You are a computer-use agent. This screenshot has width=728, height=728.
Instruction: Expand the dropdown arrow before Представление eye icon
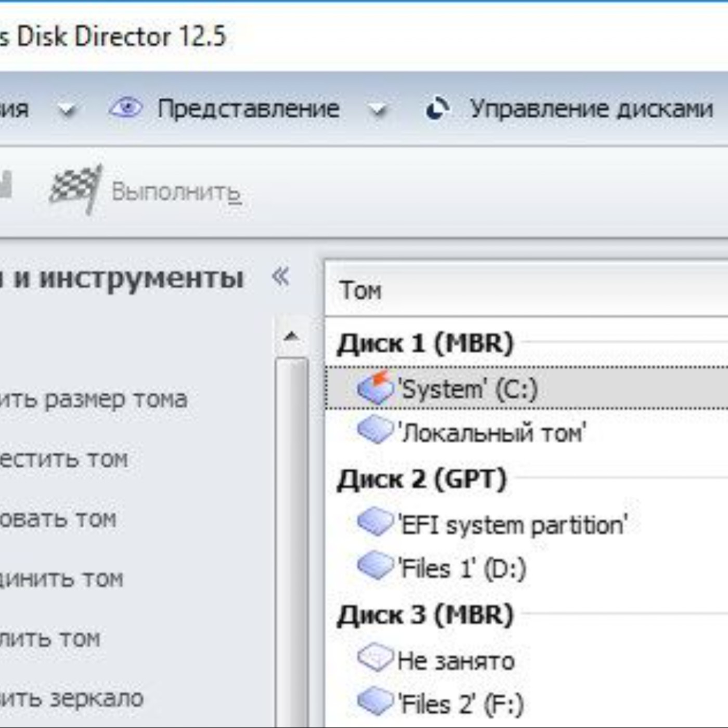tap(67, 110)
